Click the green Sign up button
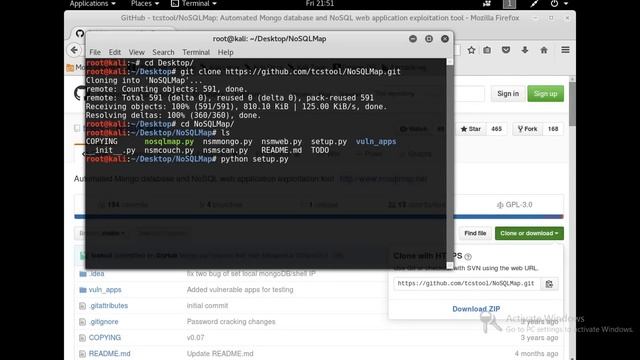 pos(545,94)
